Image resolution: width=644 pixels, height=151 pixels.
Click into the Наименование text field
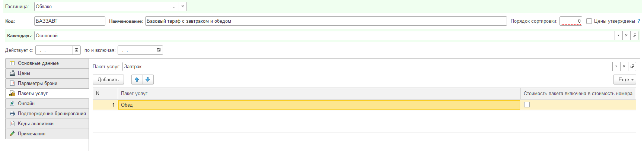(326, 21)
